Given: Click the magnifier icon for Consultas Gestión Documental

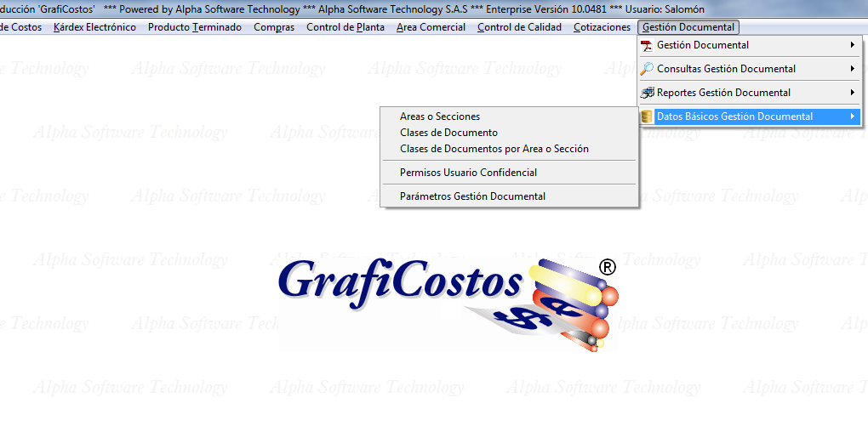Looking at the screenshot, I should click(x=648, y=69).
